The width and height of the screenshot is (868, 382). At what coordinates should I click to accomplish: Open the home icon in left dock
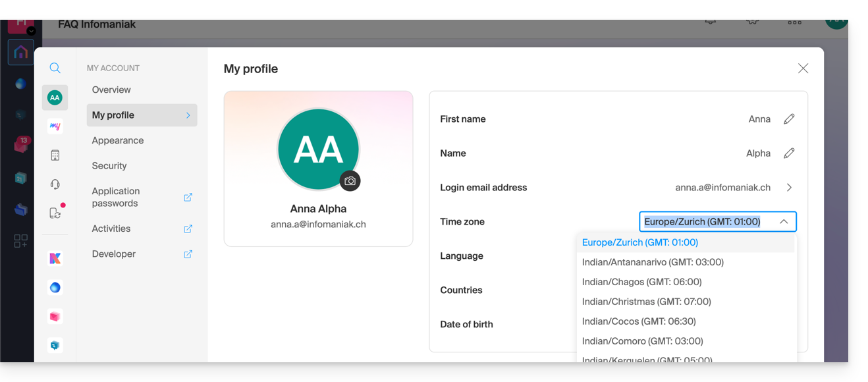click(21, 52)
